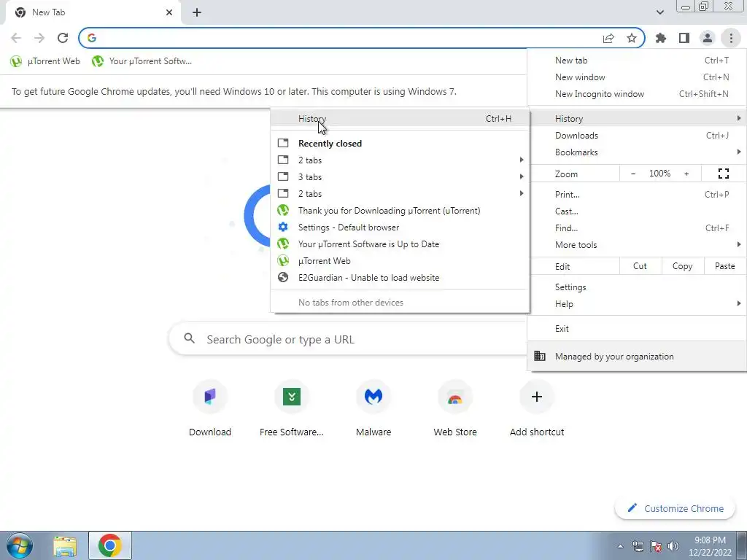Expand the 3 tabs recently closed group
The height and width of the screenshot is (560, 747).
pyautogui.click(x=400, y=176)
